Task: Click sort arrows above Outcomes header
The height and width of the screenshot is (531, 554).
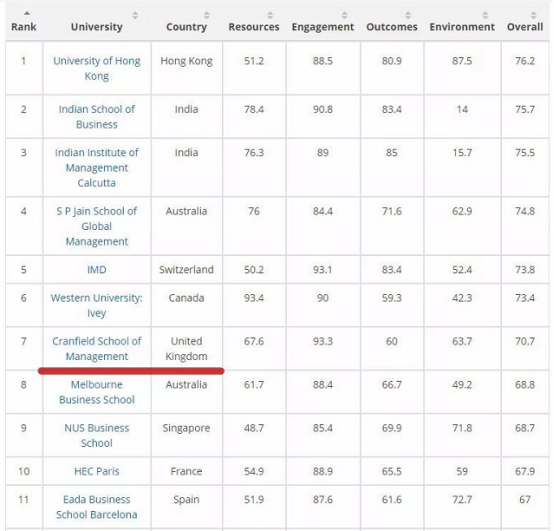Action: 408,15
